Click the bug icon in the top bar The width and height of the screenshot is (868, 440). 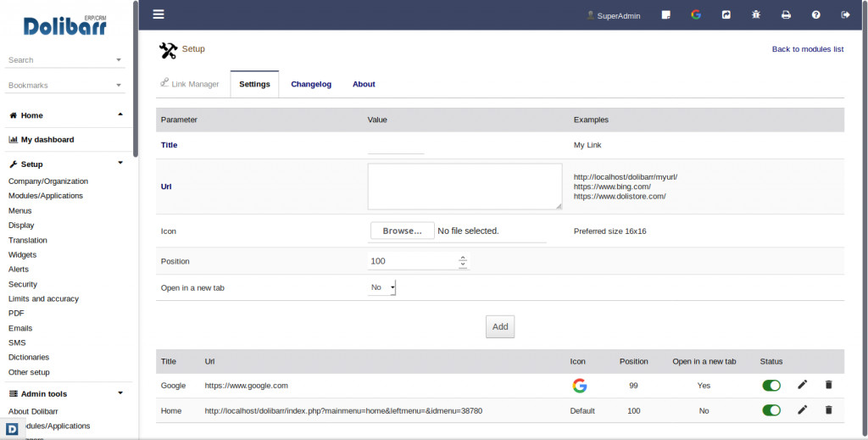[x=755, y=15]
